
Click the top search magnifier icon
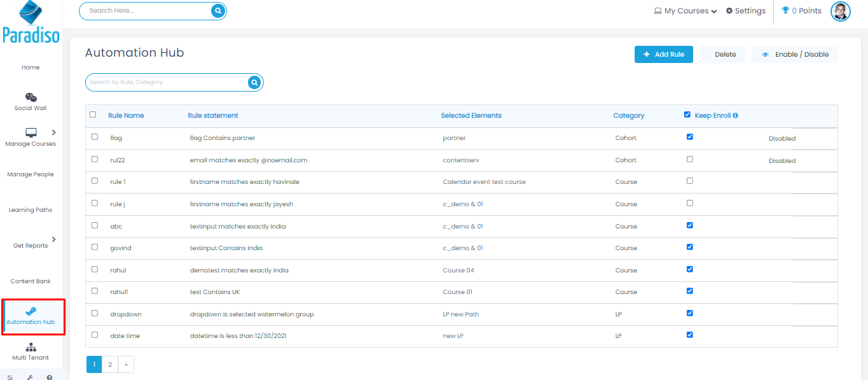pos(218,11)
